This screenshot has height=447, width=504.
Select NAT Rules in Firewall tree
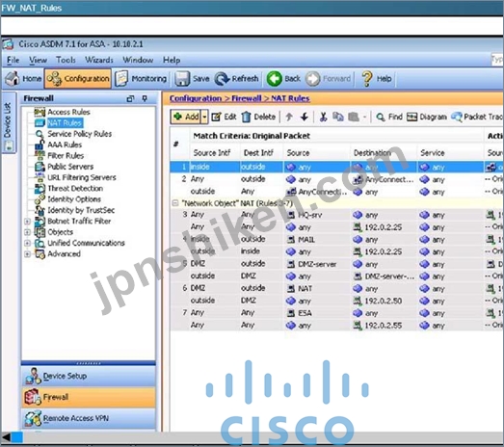tap(65, 122)
